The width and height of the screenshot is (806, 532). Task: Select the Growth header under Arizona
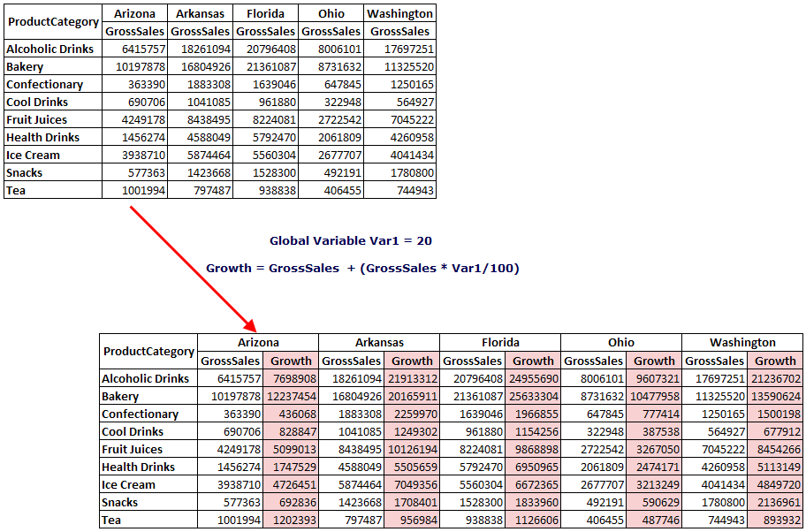tap(291, 361)
